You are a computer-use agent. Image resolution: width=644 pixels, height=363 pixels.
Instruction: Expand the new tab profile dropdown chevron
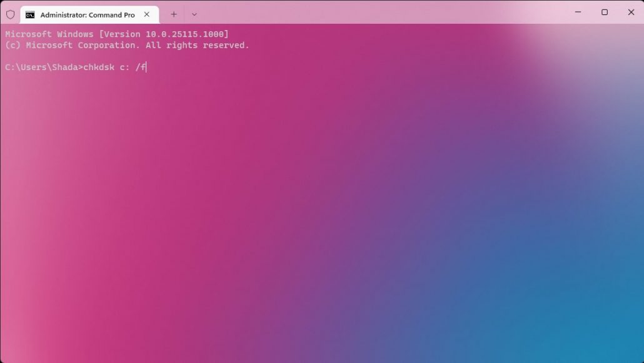[x=194, y=14]
